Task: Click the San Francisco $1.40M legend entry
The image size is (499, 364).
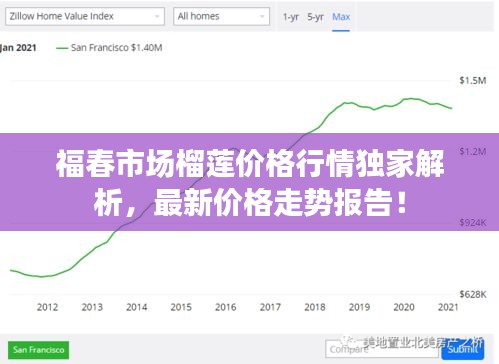Action: point(109,48)
